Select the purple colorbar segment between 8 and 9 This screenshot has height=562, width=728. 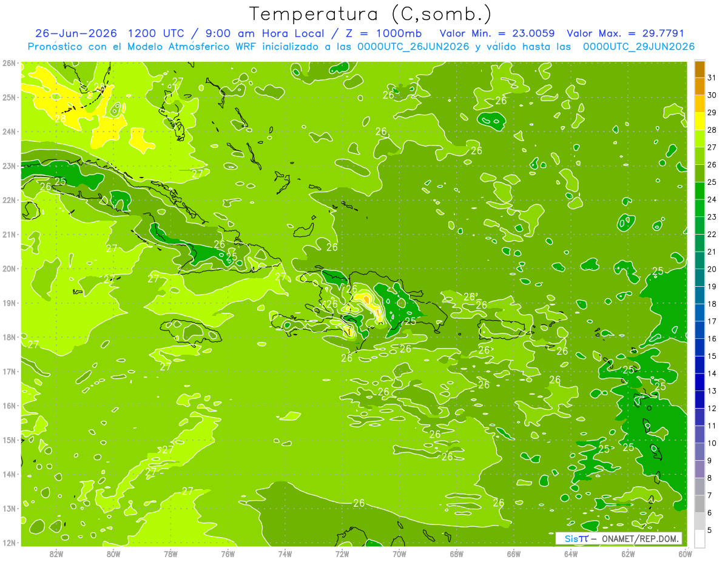coord(699,469)
